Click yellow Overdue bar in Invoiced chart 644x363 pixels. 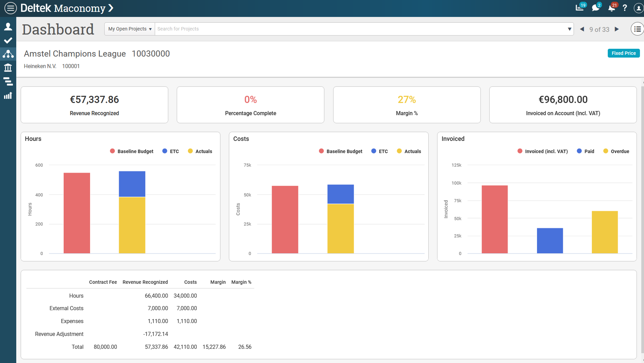pyautogui.click(x=605, y=232)
